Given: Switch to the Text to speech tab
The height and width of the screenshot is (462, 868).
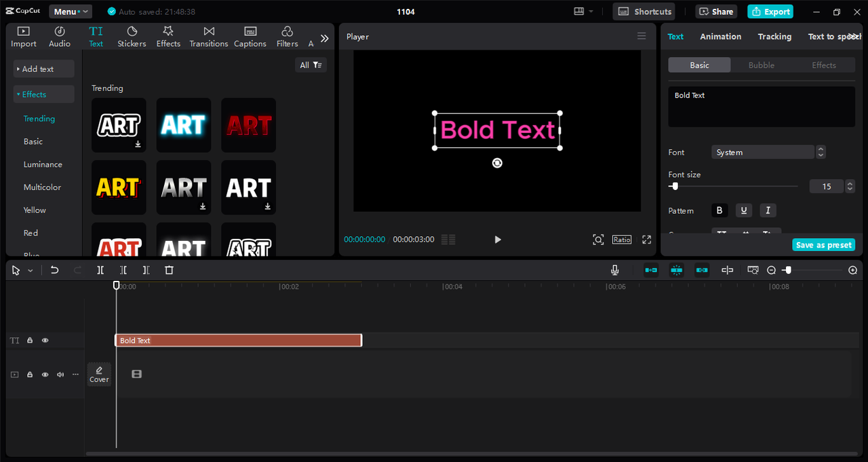Looking at the screenshot, I should pyautogui.click(x=834, y=37).
